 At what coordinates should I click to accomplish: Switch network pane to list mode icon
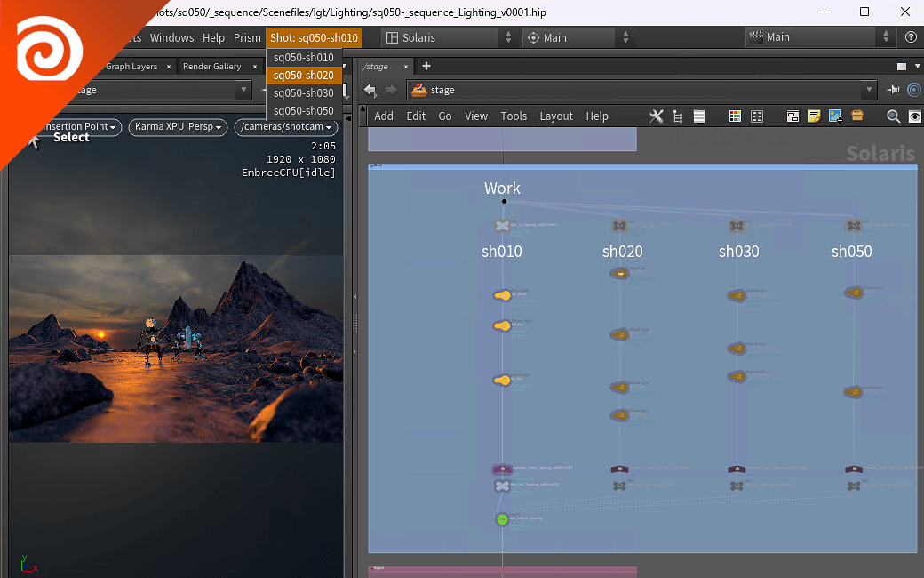pos(699,116)
